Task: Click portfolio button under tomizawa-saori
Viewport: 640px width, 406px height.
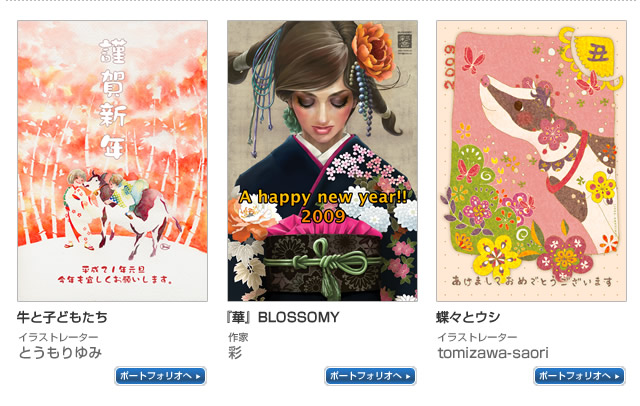Action: tap(579, 376)
